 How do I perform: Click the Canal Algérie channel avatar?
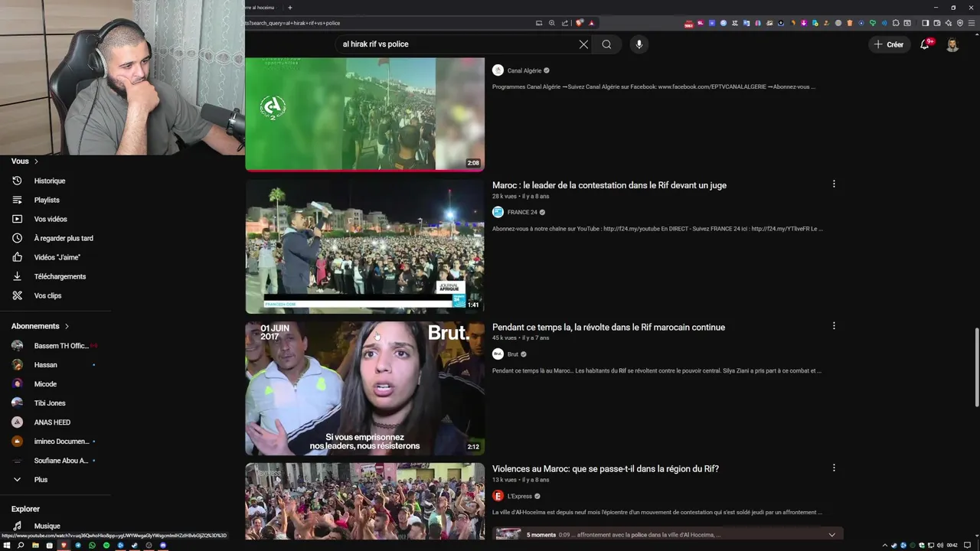498,70
